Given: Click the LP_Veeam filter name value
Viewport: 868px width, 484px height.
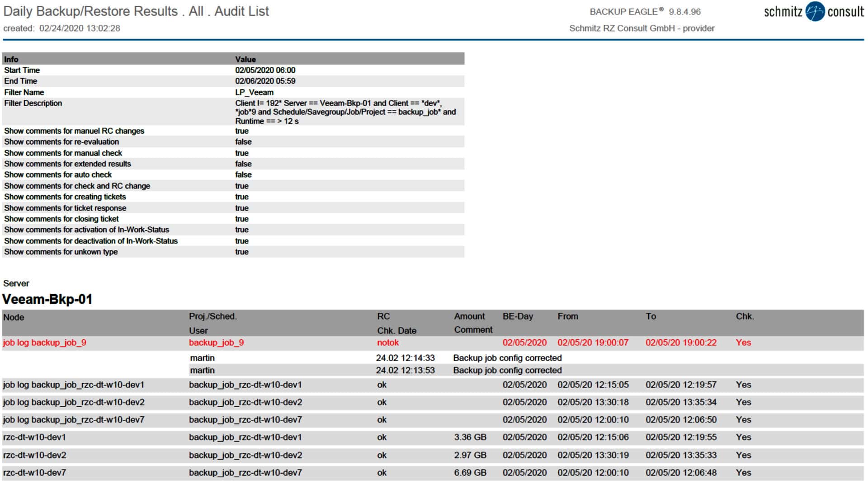Looking at the screenshot, I should (254, 92).
